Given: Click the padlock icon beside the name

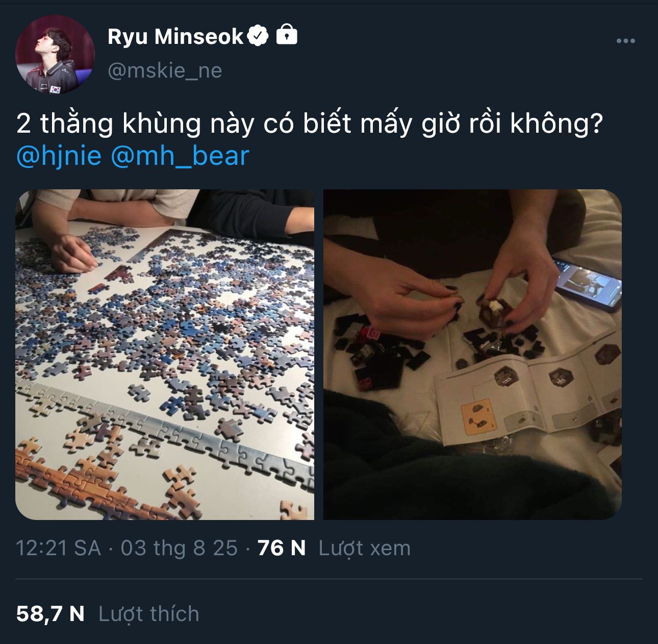Looking at the screenshot, I should point(287,34).
